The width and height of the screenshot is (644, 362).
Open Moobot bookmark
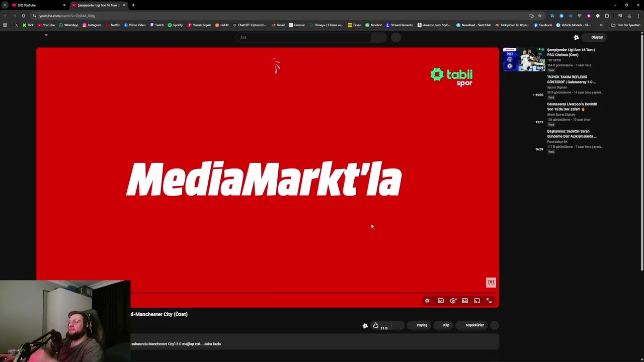373,25
